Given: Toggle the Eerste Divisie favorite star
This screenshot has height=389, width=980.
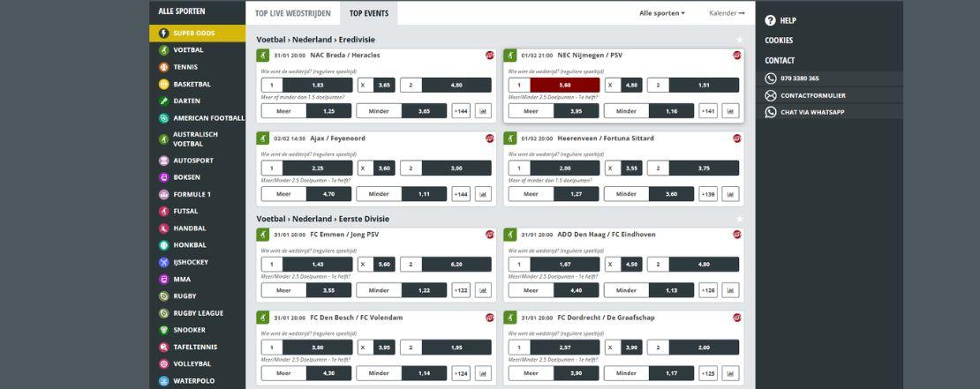Looking at the screenshot, I should pyautogui.click(x=740, y=219).
